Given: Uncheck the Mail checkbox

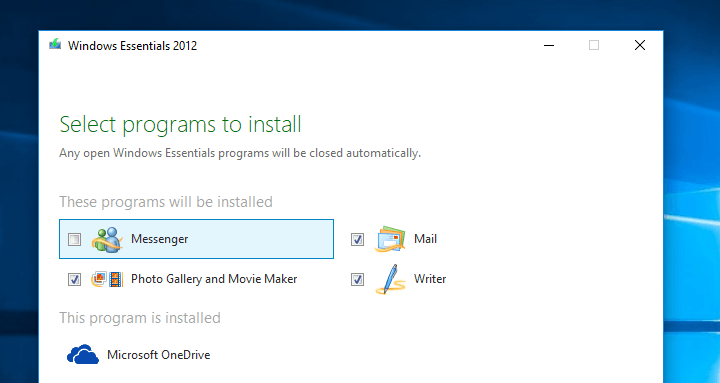Looking at the screenshot, I should click(357, 239).
